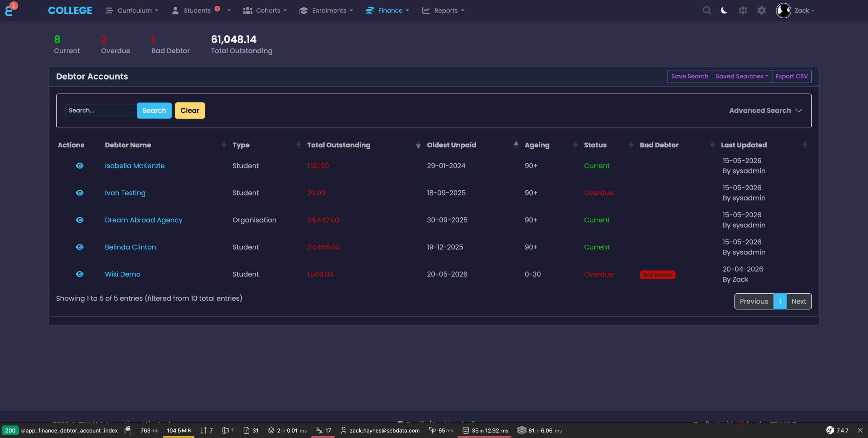
Task: Click the COLLEGE brand link
Action: tap(70, 11)
